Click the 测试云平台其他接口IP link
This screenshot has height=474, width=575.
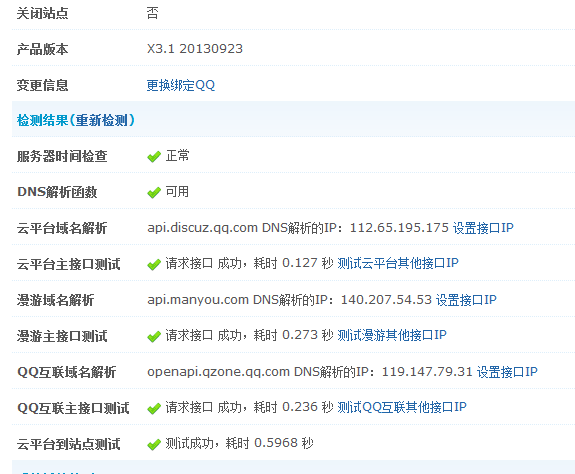[x=398, y=263]
